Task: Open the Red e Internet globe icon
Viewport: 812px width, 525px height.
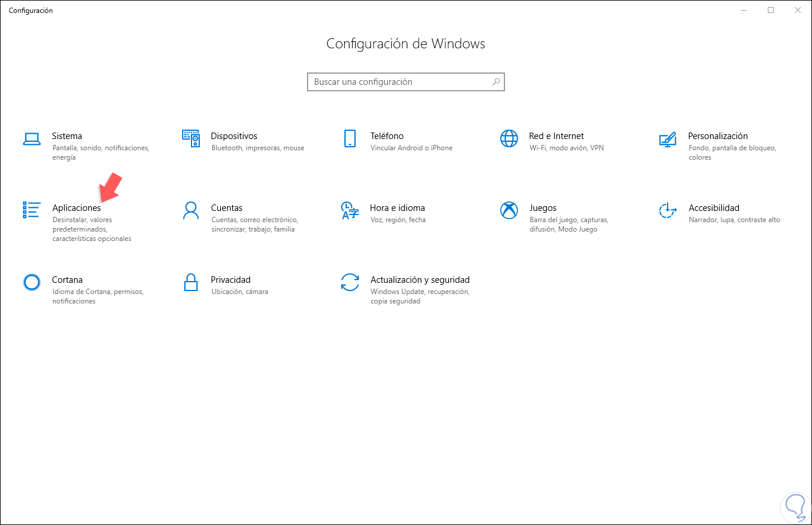Action: click(x=509, y=138)
